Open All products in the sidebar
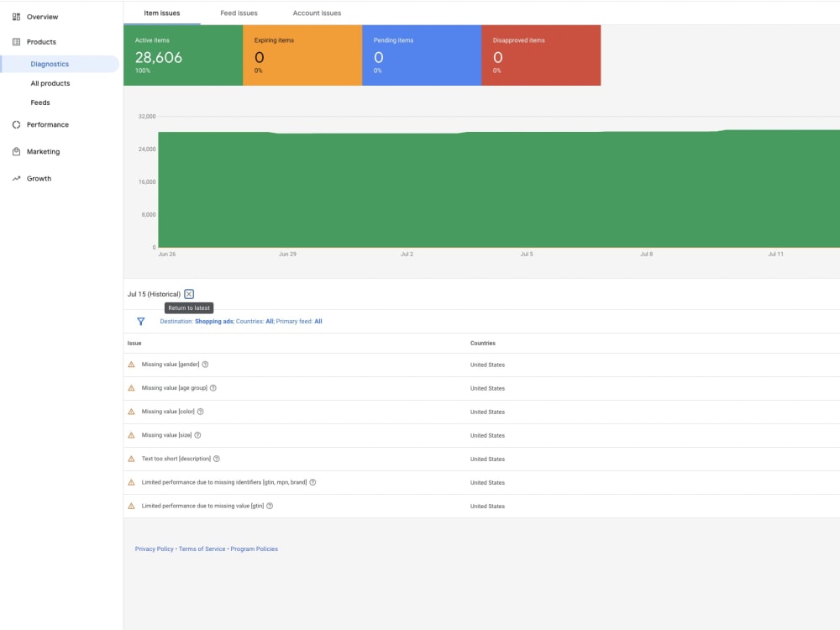This screenshot has width=840, height=630. [x=50, y=83]
